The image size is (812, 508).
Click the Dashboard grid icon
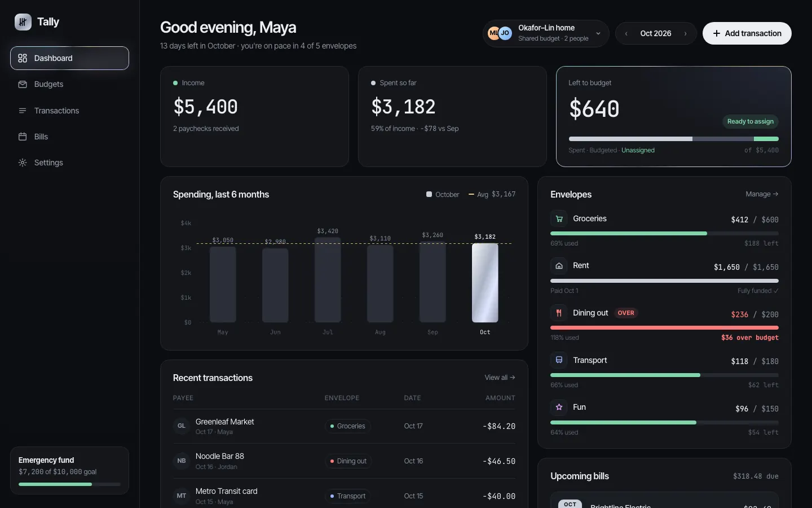coord(23,58)
